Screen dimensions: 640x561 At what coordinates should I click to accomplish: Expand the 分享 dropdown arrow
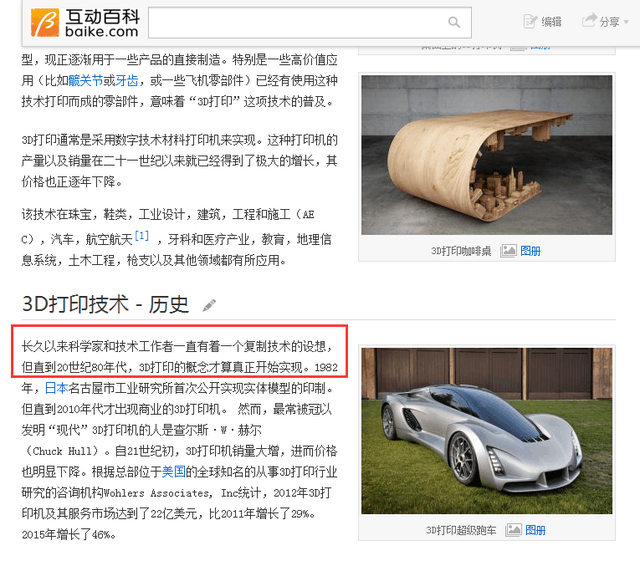click(626, 22)
